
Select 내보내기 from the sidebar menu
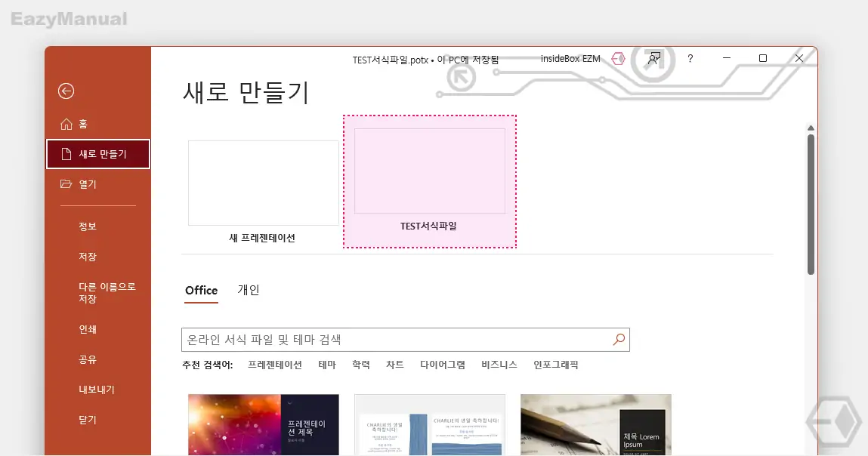click(92, 390)
